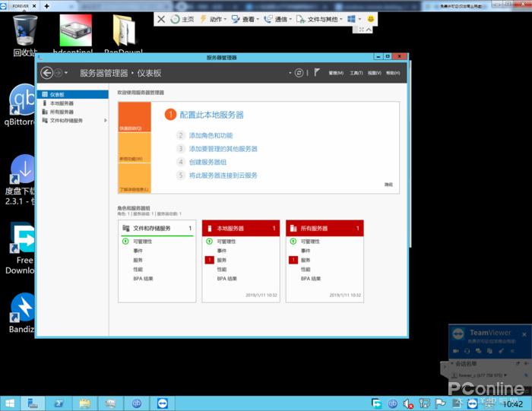Click the refresh icon in Server Manager header
This screenshot has height=411, width=532.
(299, 73)
